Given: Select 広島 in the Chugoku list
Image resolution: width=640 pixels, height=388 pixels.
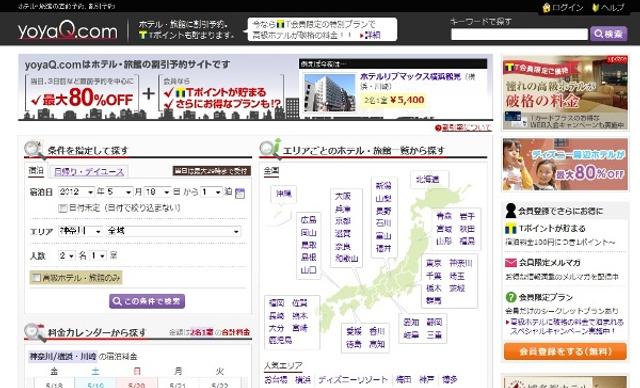Looking at the screenshot, I should coord(309,220).
